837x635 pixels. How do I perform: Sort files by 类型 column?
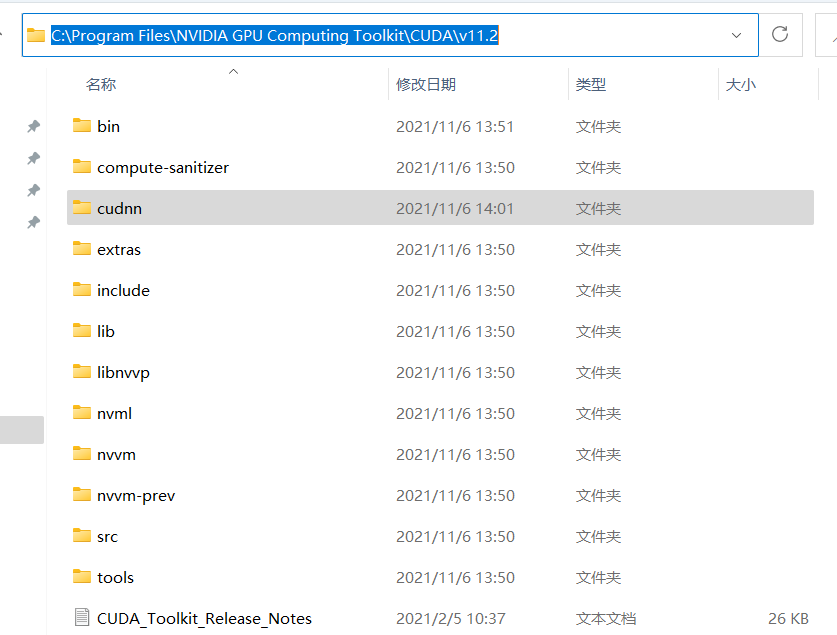[x=592, y=84]
